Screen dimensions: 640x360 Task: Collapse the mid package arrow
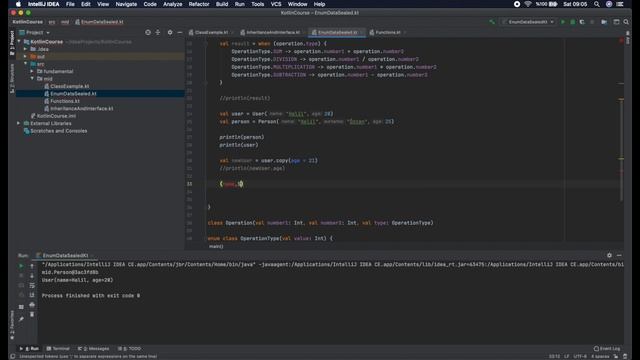[32, 78]
